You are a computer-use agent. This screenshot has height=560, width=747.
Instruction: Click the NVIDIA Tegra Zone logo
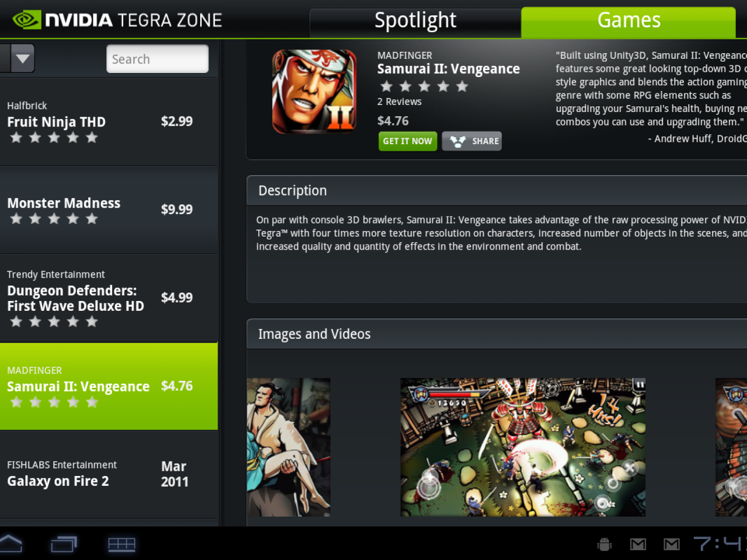tap(117, 20)
